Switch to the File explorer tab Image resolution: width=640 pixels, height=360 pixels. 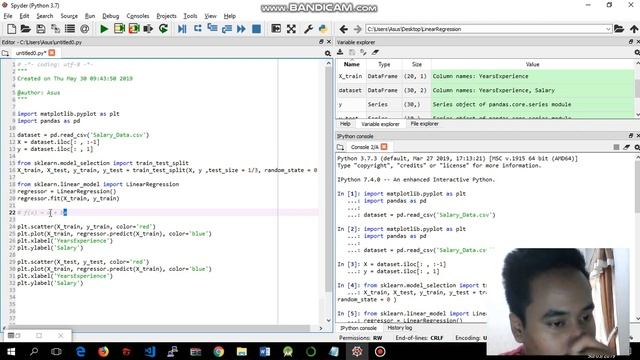click(x=424, y=124)
